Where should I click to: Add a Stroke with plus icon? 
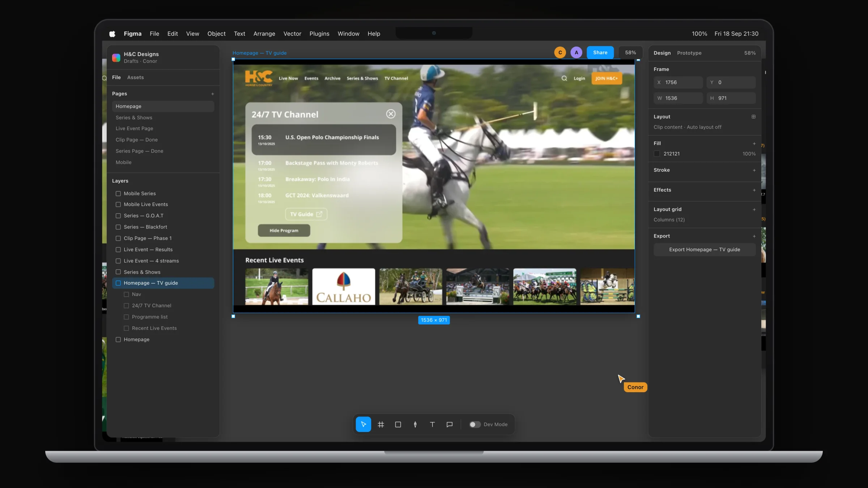(x=754, y=170)
